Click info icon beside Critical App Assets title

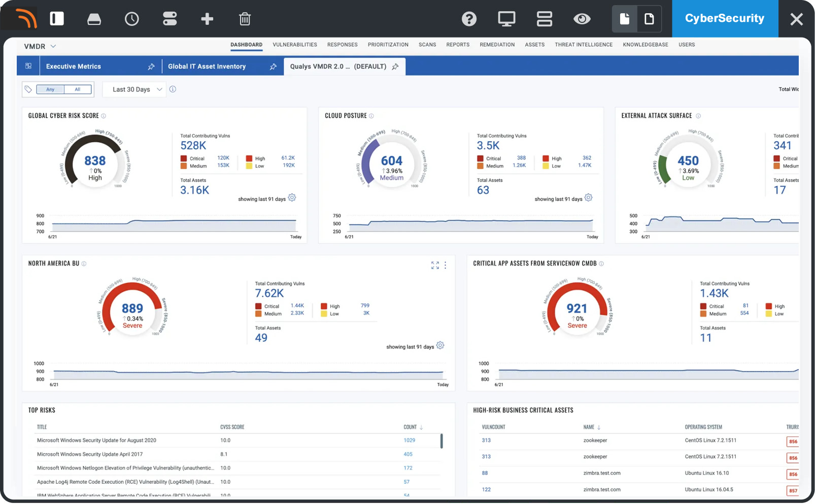point(601,263)
